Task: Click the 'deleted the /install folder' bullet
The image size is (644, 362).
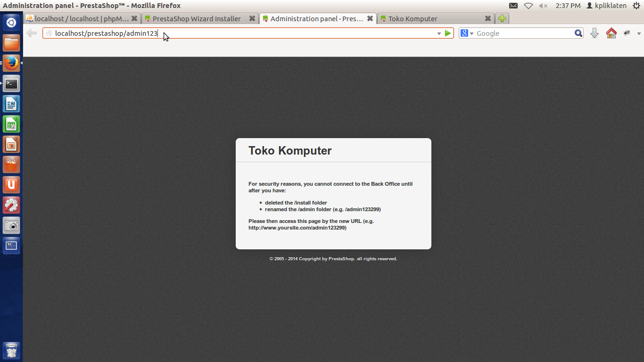Action: [x=296, y=203]
